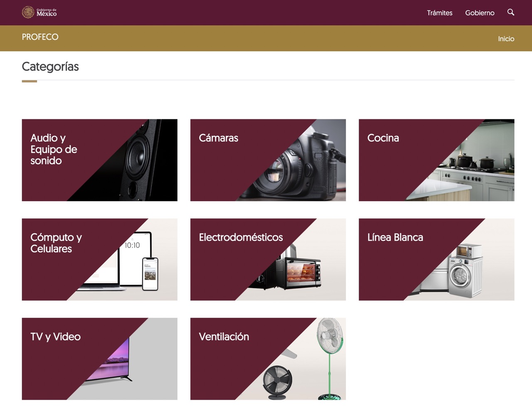532x416 pixels.
Task: Click the toaster oven image
Action: pyautogui.click(x=301, y=272)
